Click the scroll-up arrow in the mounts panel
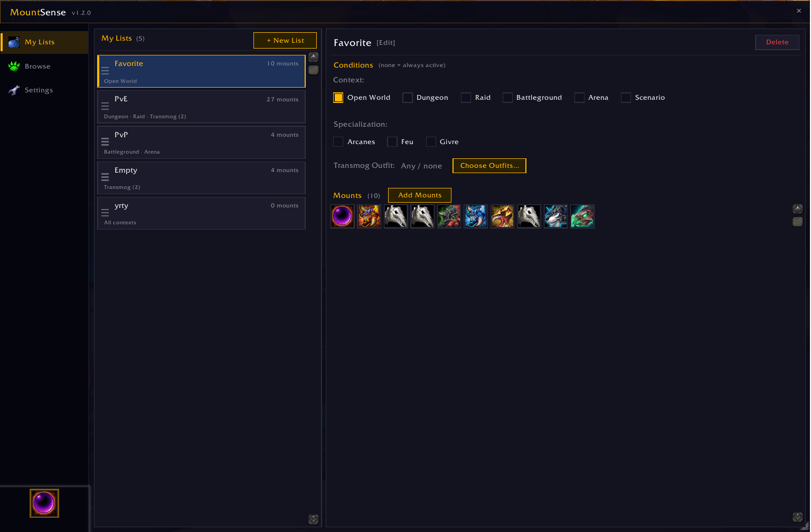 pos(798,209)
